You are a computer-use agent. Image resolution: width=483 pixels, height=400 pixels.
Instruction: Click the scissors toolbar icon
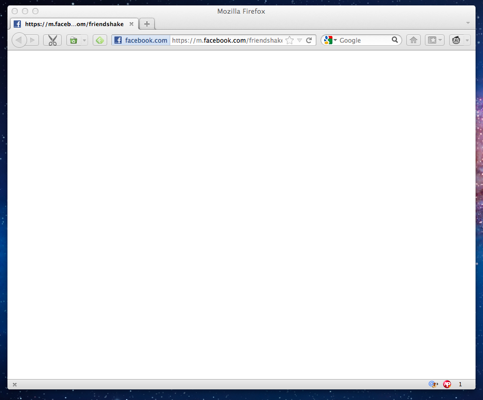pos(52,40)
